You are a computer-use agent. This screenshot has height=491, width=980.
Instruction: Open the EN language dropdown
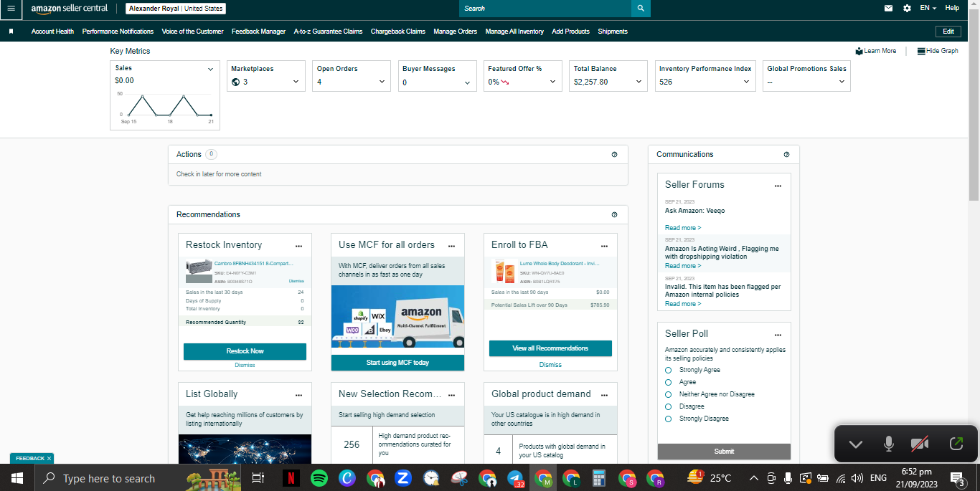tap(928, 8)
